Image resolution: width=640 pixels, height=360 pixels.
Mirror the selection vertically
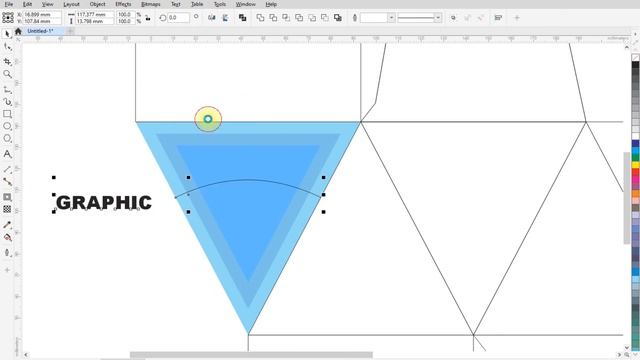pos(225,18)
